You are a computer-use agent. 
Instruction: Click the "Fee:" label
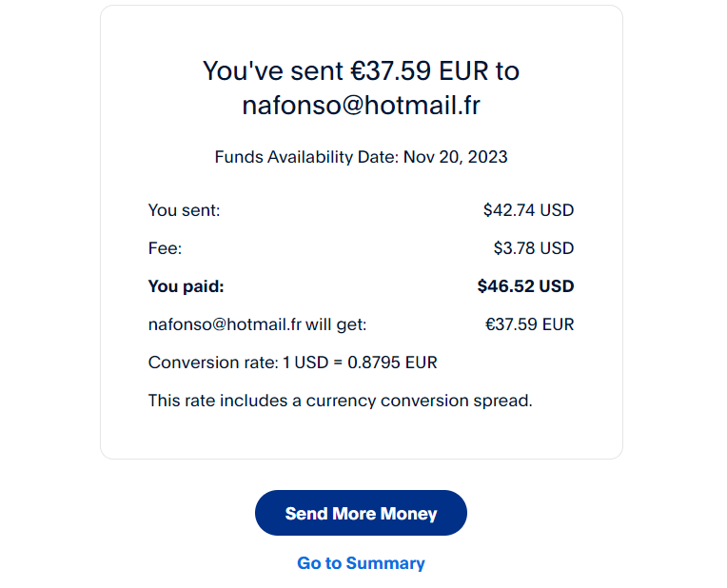(165, 248)
